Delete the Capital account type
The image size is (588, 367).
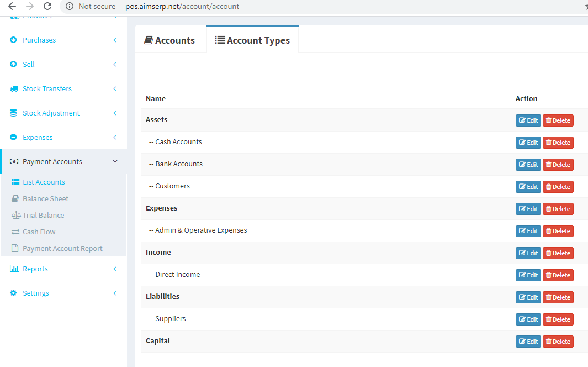click(x=558, y=342)
